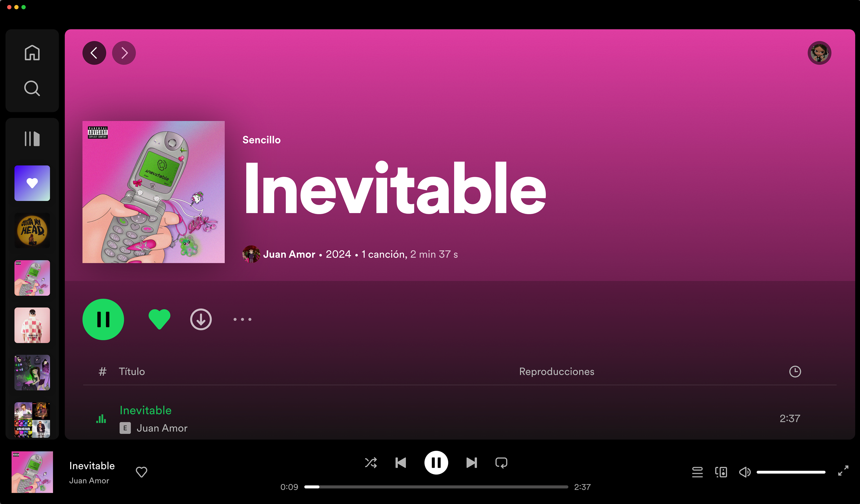Toggle shuffle playback
Image resolution: width=860 pixels, height=504 pixels.
(371, 463)
